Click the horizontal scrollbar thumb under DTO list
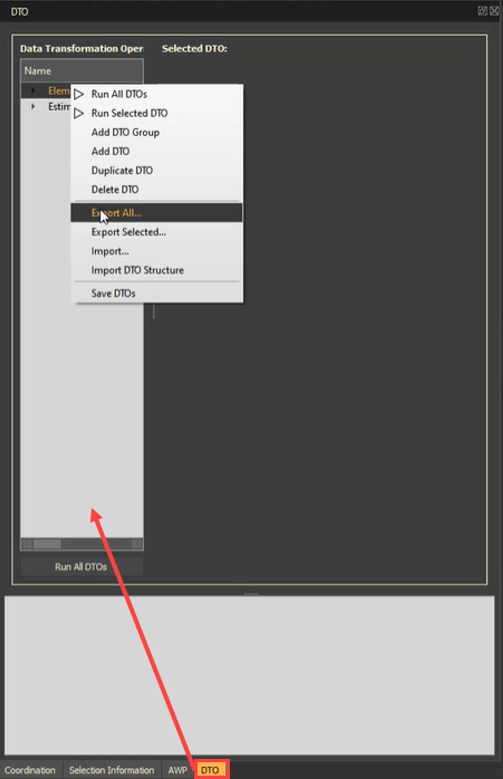The image size is (503, 779). pyautogui.click(x=48, y=544)
